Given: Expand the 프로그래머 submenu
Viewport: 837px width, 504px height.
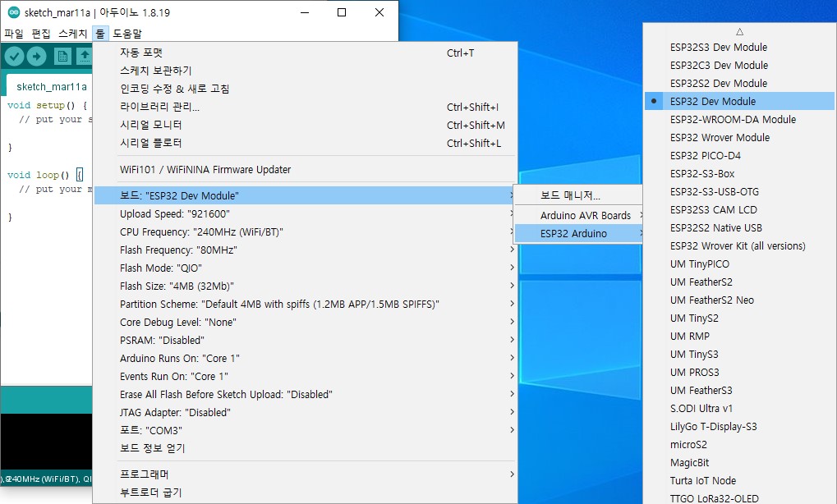Looking at the screenshot, I should (305, 474).
